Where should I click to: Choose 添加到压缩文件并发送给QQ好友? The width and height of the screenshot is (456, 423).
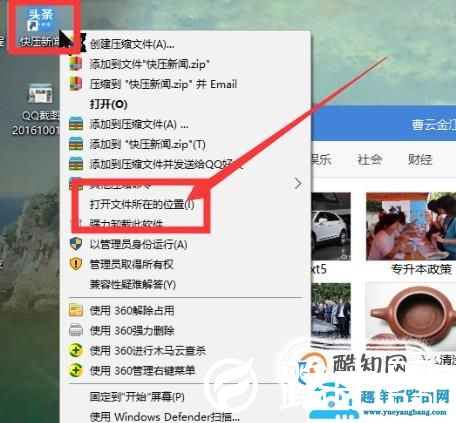point(166,164)
